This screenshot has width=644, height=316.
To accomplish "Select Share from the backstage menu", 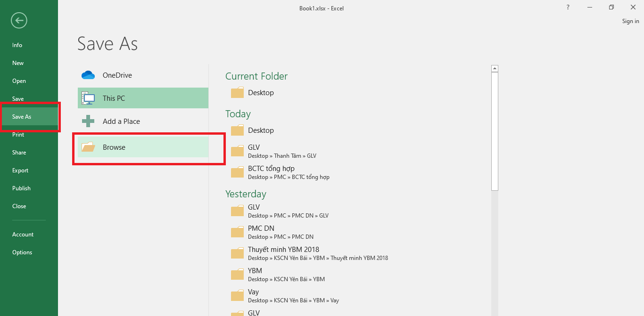I will pos(19,153).
